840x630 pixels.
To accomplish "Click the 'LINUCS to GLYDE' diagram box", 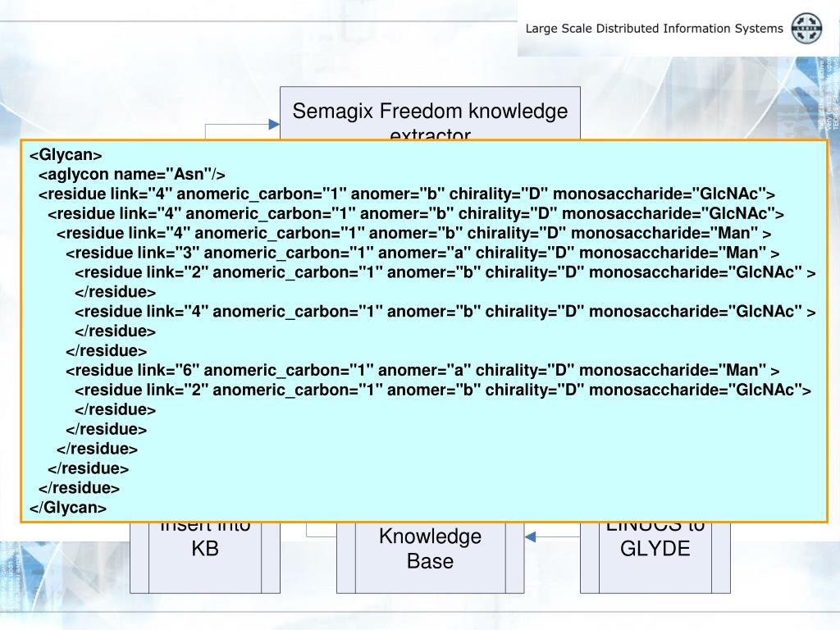I will (x=655, y=557).
